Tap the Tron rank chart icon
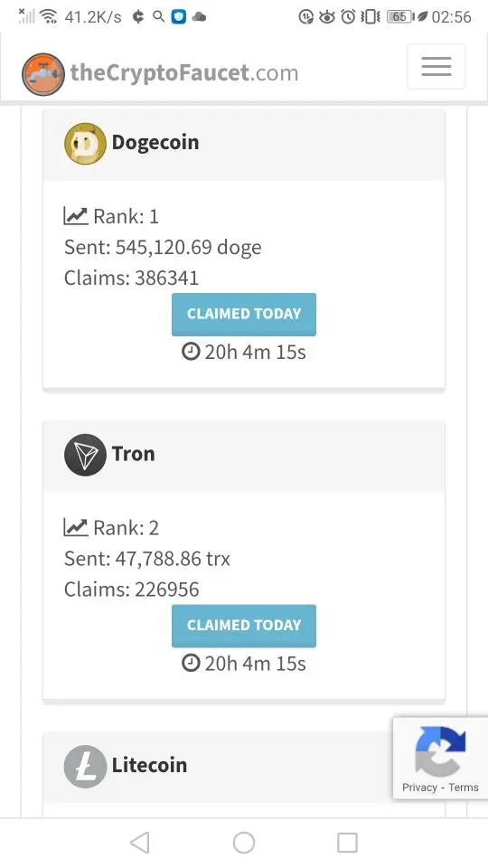Viewport: 488px width, 868px height. click(x=76, y=527)
